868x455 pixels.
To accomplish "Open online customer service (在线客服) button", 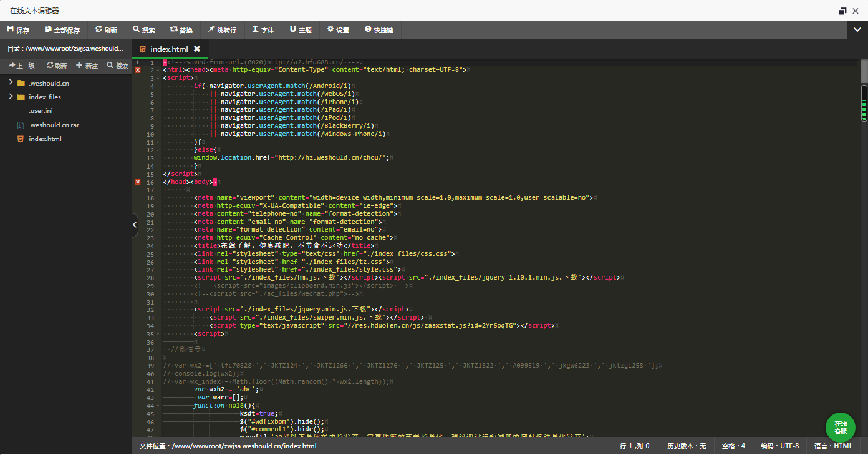I will 841,428.
